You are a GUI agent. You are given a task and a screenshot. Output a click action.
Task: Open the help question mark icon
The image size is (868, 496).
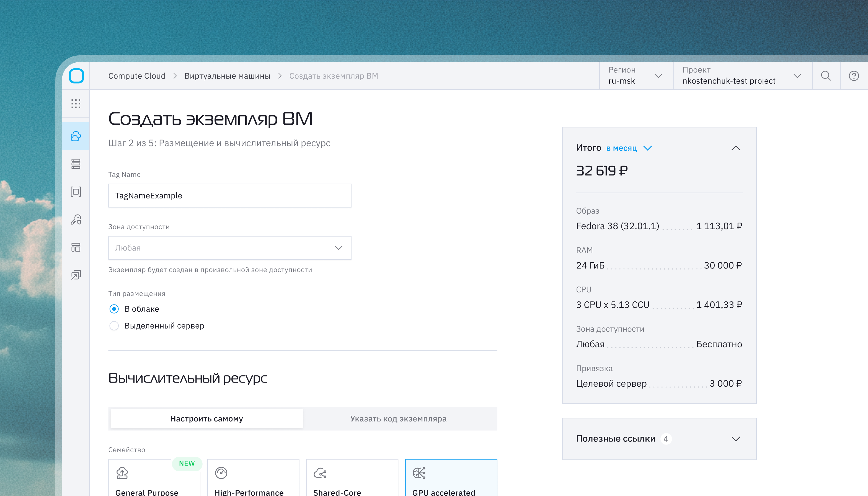pos(854,76)
